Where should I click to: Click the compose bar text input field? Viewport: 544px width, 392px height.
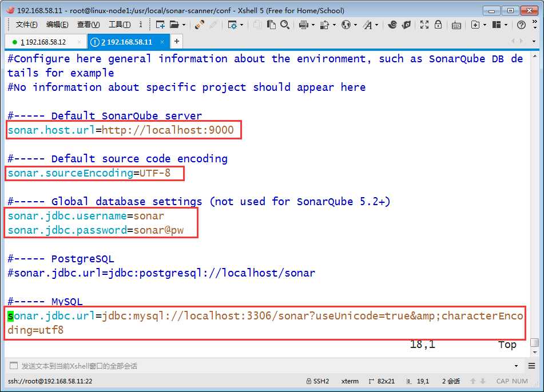pyautogui.click(x=265, y=366)
